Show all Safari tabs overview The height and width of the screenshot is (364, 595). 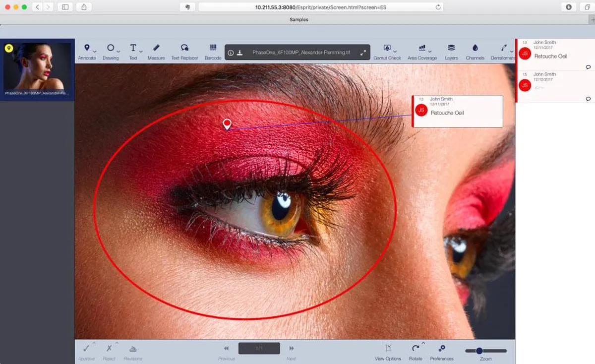[x=587, y=7]
